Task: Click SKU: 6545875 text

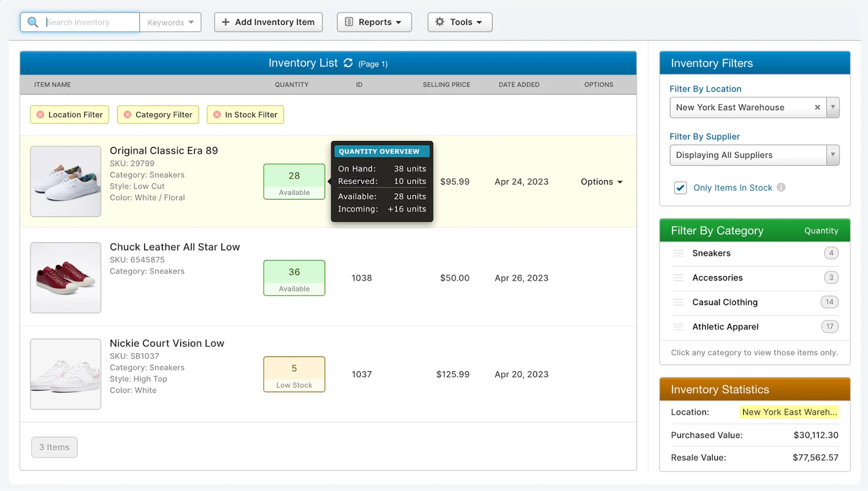Action: (137, 260)
